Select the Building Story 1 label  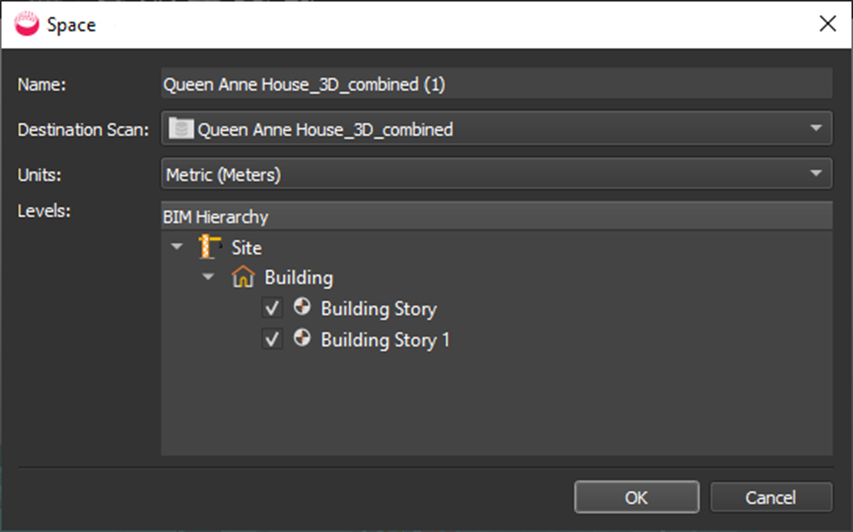click(x=385, y=340)
